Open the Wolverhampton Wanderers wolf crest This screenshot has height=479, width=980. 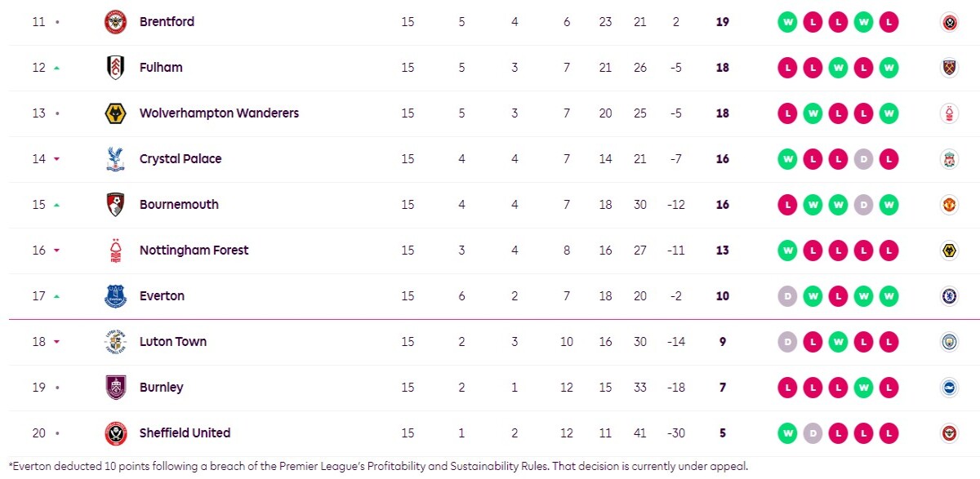116,113
